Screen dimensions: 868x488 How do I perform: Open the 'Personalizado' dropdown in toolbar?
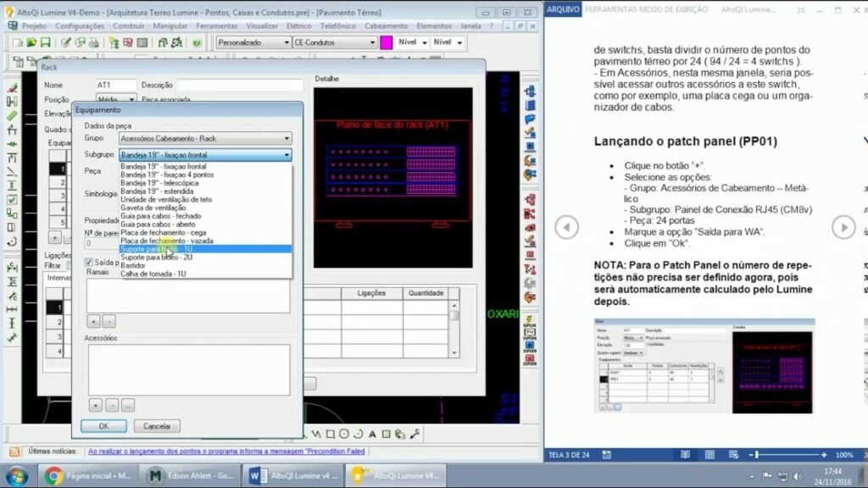tap(287, 42)
